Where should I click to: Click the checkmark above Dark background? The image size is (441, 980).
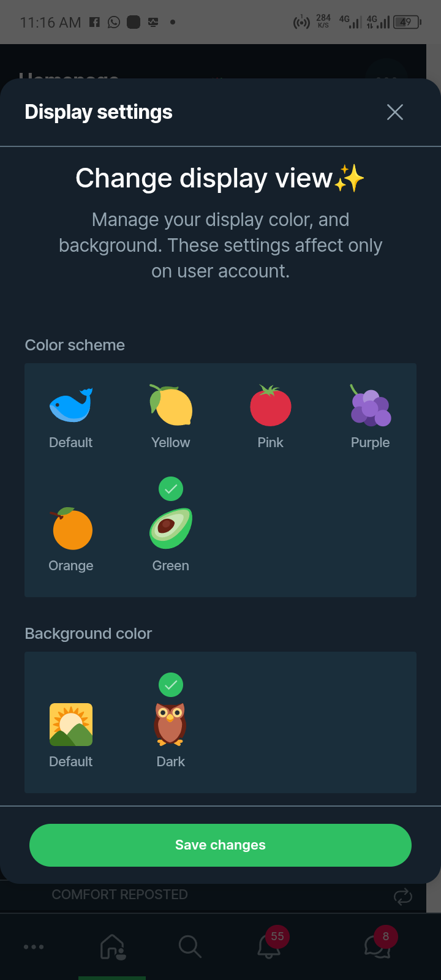[x=171, y=685]
